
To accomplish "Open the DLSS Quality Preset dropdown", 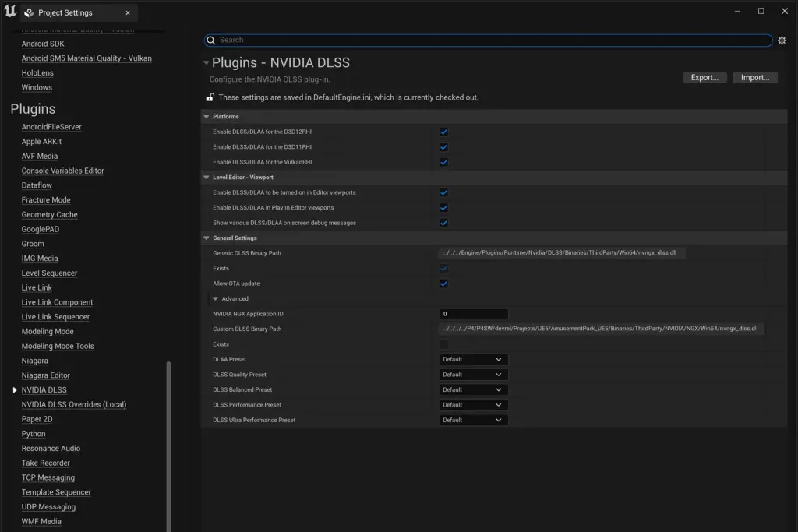I will 473,375.
